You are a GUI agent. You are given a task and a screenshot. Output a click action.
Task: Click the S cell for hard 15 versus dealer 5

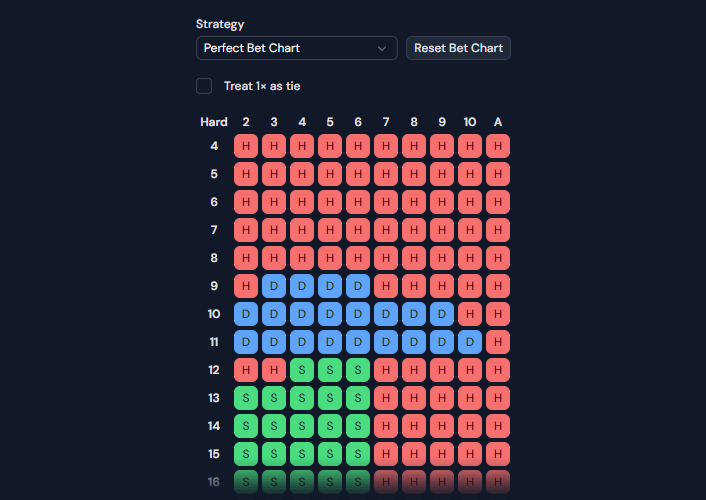[330, 454]
